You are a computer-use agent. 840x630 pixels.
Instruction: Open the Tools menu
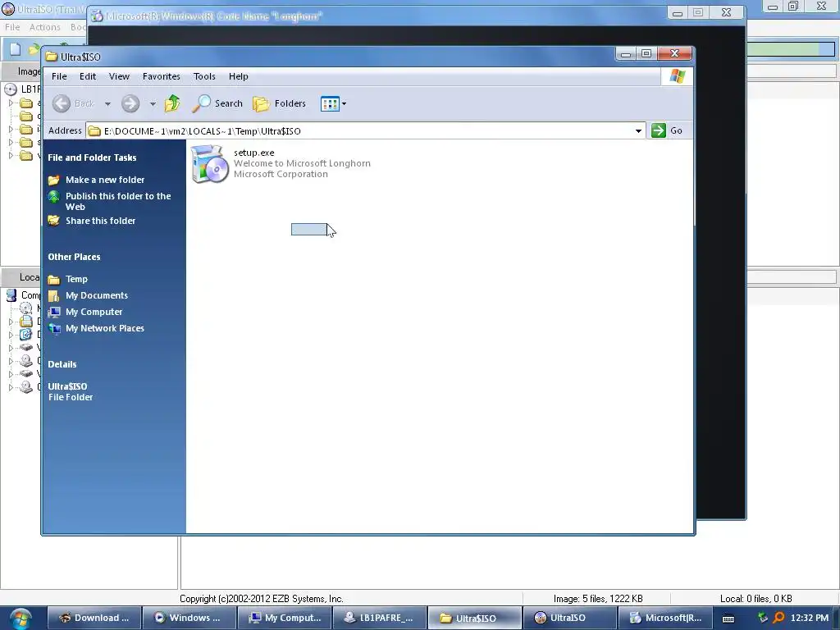pyautogui.click(x=204, y=76)
